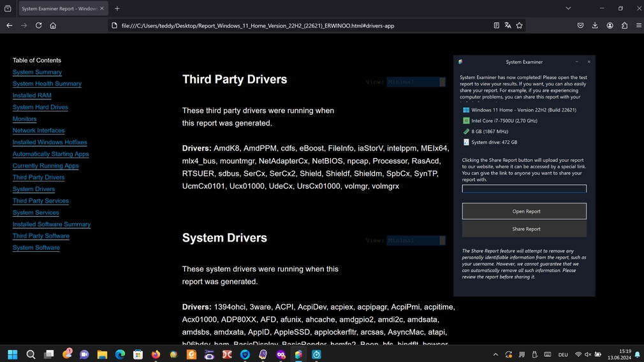Bookmark this page with the star icon

click(519, 25)
